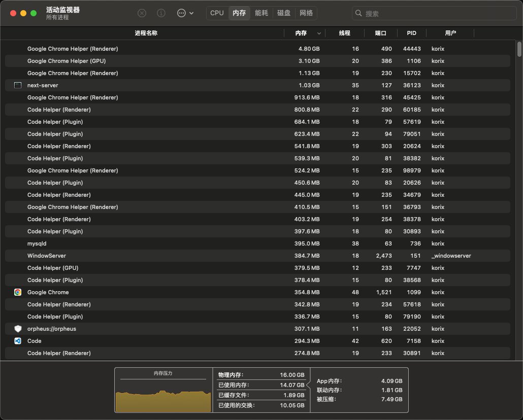Click the 联动内存 1.81 GB value
This screenshot has height=420, width=523.
tap(391, 390)
